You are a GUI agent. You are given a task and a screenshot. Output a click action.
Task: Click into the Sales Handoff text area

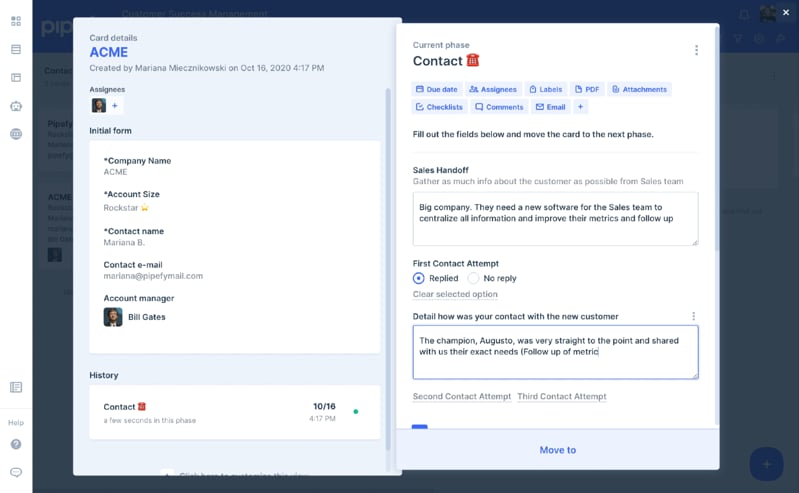click(555, 218)
